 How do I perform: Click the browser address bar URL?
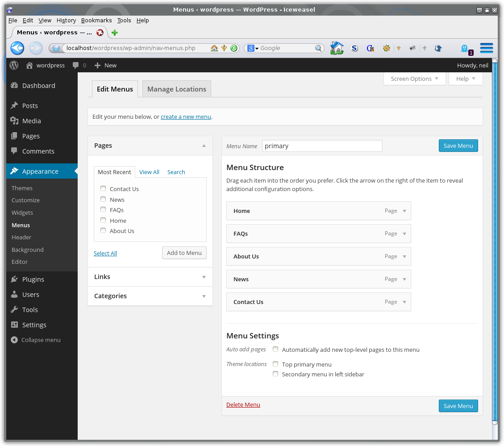pos(131,48)
